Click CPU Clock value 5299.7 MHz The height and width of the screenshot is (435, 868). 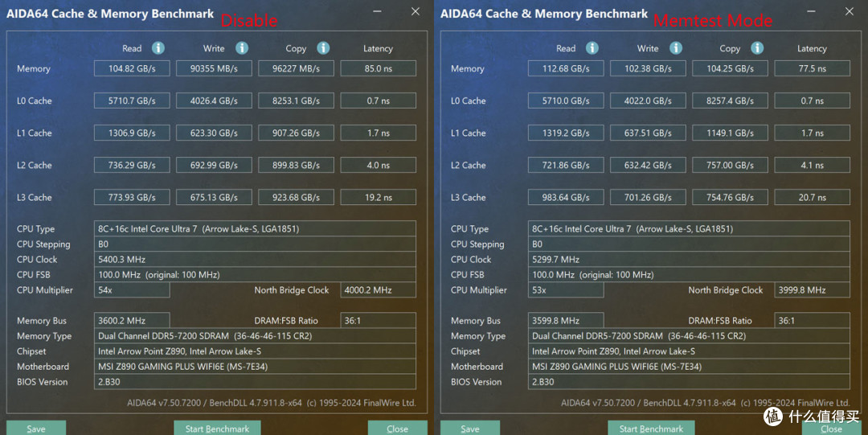coord(689,260)
